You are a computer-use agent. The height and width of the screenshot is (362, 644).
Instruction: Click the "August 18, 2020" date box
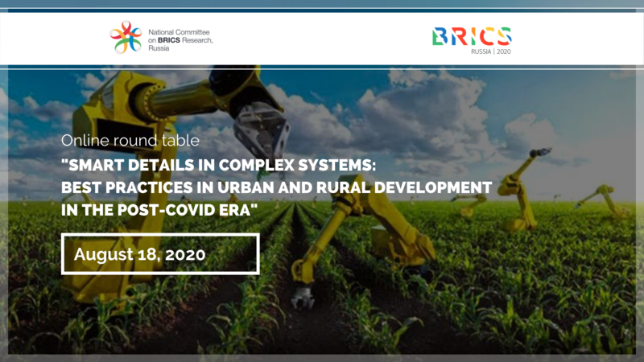(160, 254)
